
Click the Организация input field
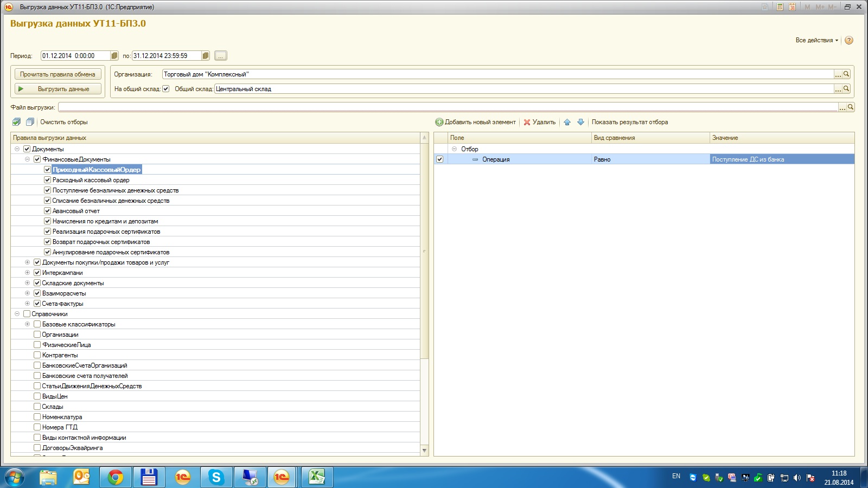tap(498, 74)
